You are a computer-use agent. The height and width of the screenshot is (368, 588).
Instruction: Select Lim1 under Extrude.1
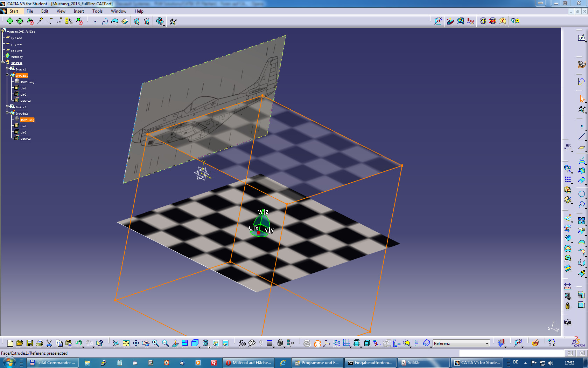click(x=23, y=88)
